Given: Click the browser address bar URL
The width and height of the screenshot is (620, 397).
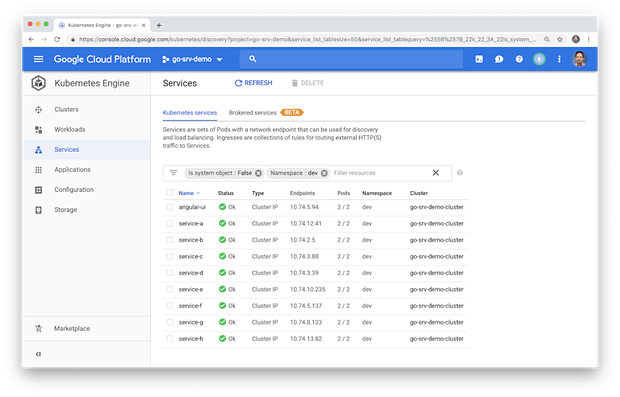Looking at the screenshot, I should (307, 39).
